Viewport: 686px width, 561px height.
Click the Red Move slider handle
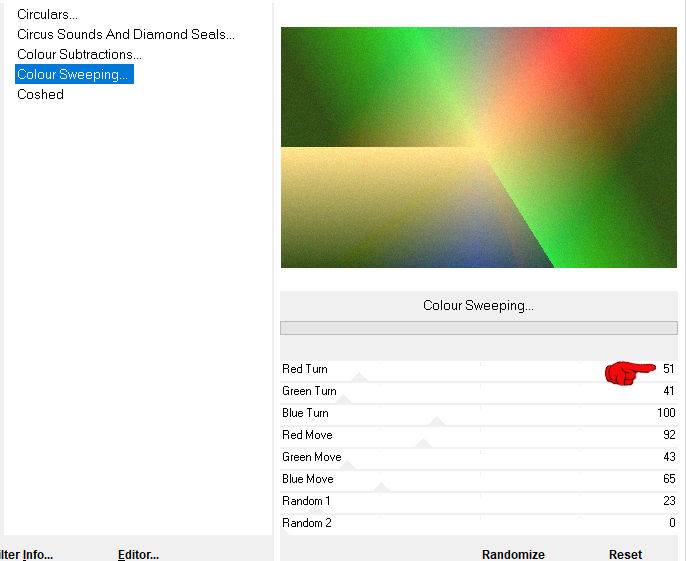[422, 443]
